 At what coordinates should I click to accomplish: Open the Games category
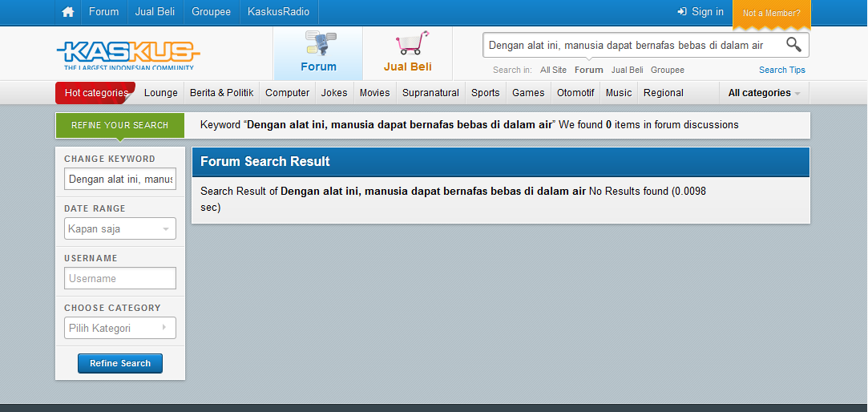pyautogui.click(x=527, y=93)
